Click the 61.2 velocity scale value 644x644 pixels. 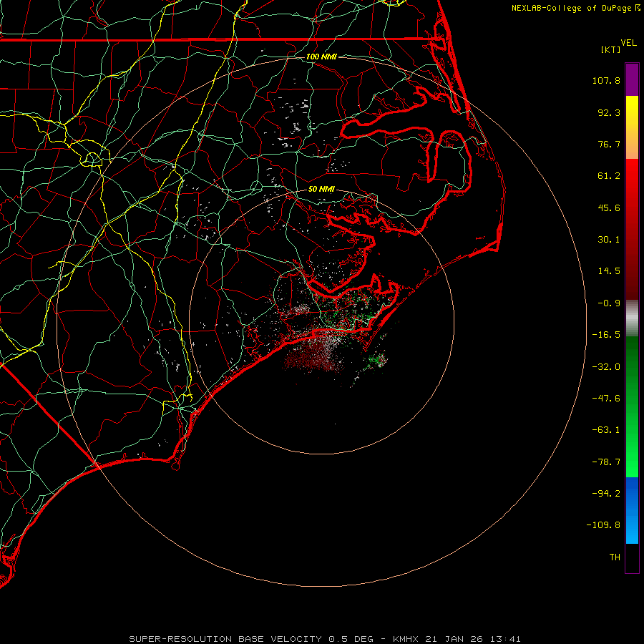pos(609,176)
